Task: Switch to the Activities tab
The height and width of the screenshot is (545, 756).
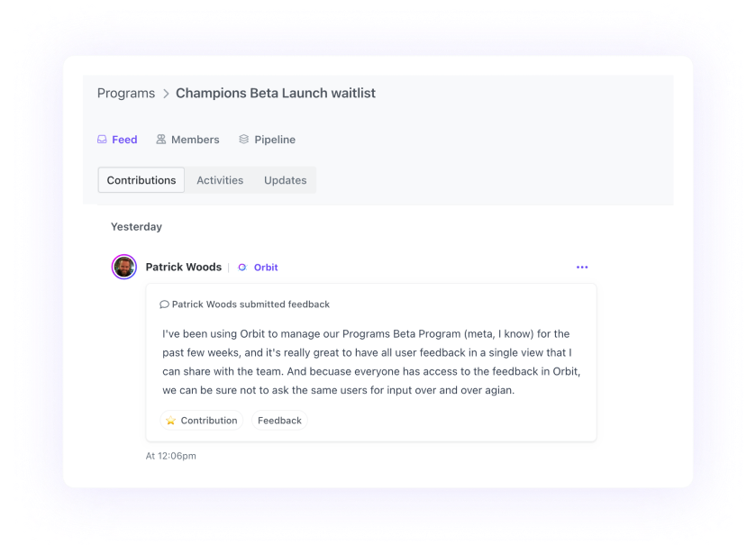Action: click(220, 180)
